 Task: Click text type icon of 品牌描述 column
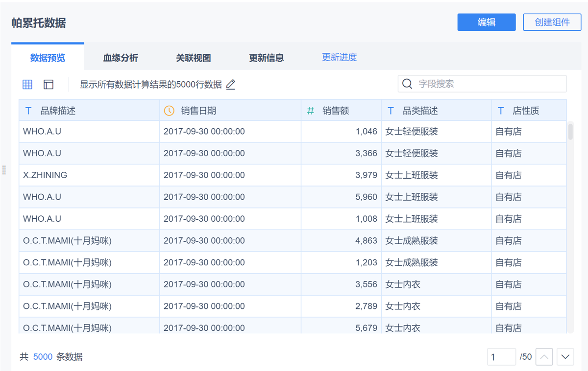click(x=28, y=111)
